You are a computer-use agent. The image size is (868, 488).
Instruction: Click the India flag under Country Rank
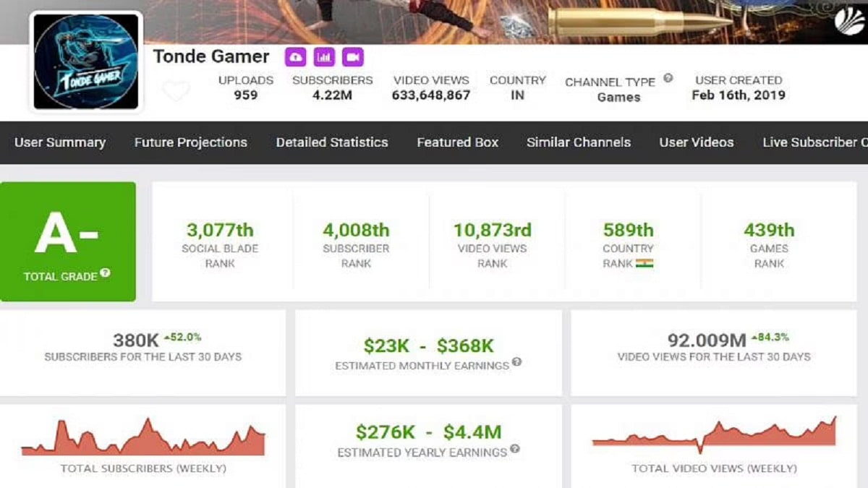point(644,263)
